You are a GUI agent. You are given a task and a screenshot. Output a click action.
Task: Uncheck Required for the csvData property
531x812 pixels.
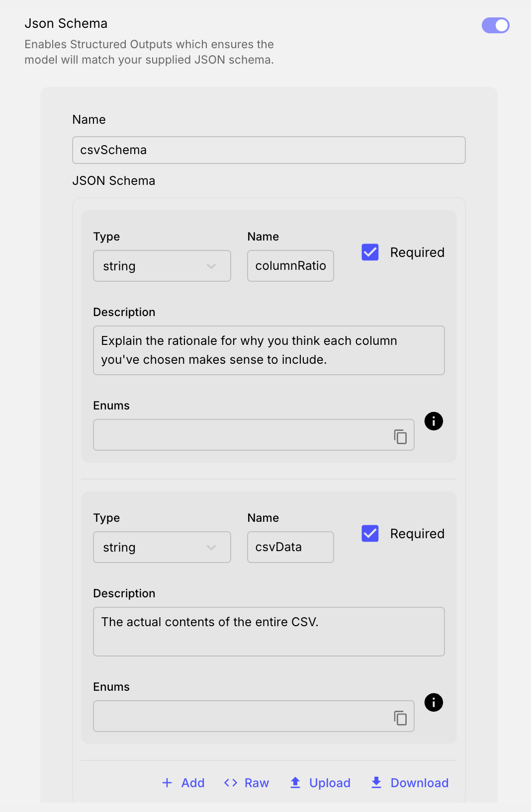[x=370, y=534]
